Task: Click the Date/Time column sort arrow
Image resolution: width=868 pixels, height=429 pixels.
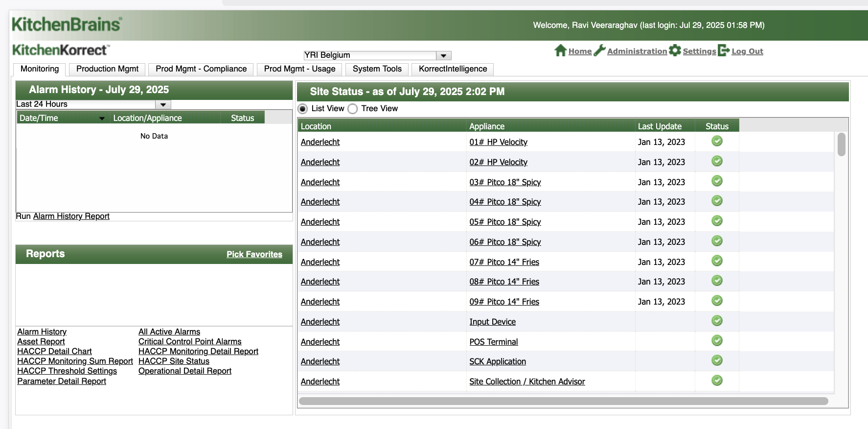Action: [x=102, y=119]
